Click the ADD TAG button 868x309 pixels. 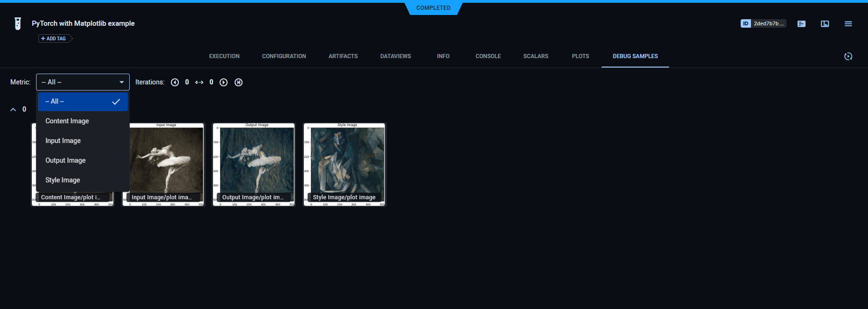(x=54, y=39)
